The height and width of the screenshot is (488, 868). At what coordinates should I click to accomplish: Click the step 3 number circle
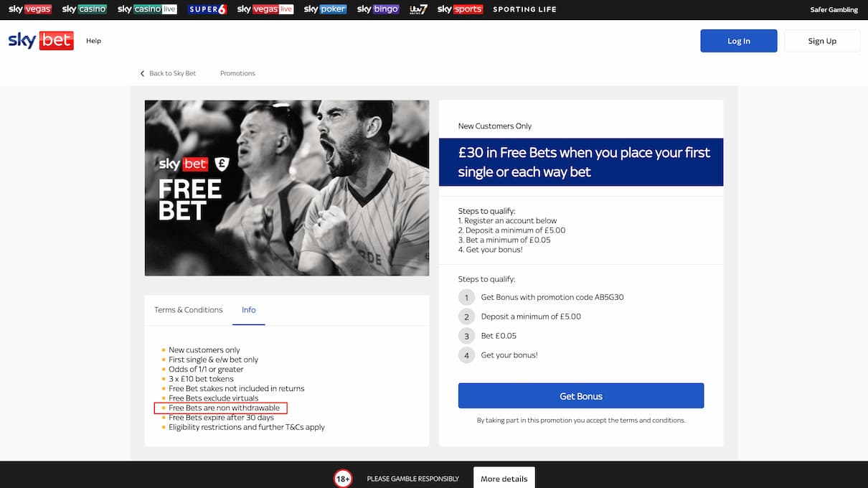466,336
